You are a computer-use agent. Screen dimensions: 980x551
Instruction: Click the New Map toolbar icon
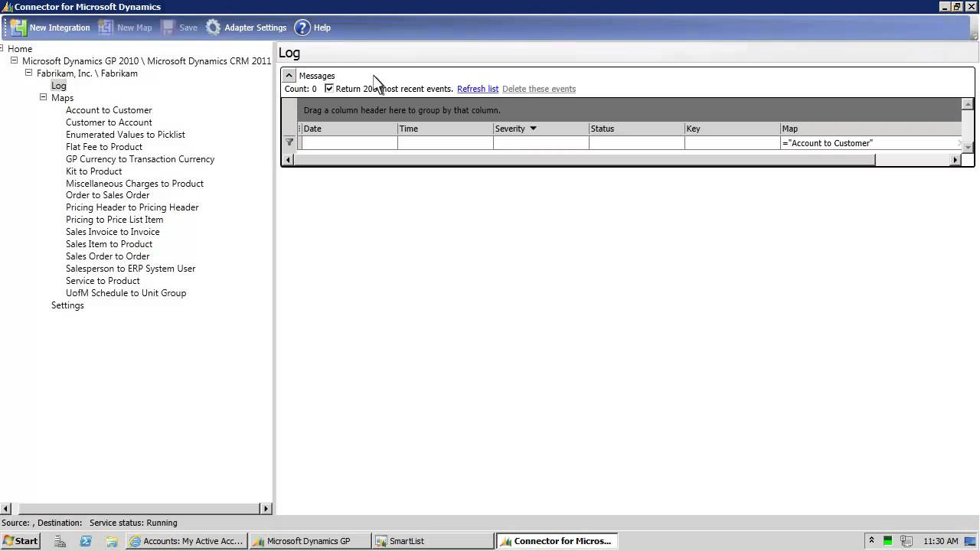pyautogui.click(x=106, y=28)
